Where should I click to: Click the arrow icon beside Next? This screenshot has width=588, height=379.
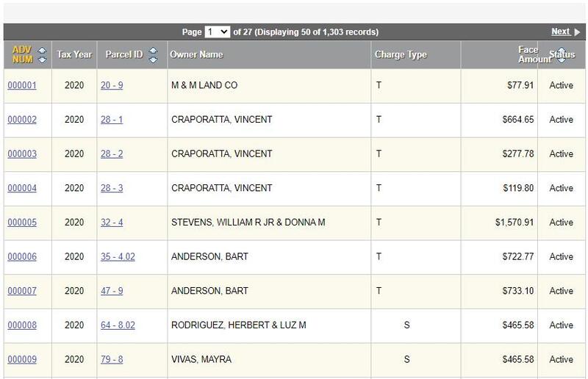tap(578, 32)
